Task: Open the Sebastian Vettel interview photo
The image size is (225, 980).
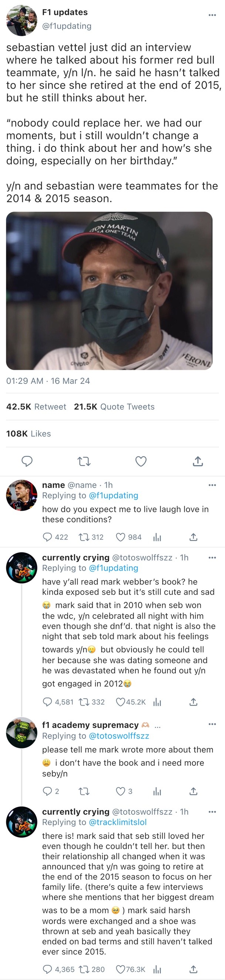Action: (x=109, y=291)
